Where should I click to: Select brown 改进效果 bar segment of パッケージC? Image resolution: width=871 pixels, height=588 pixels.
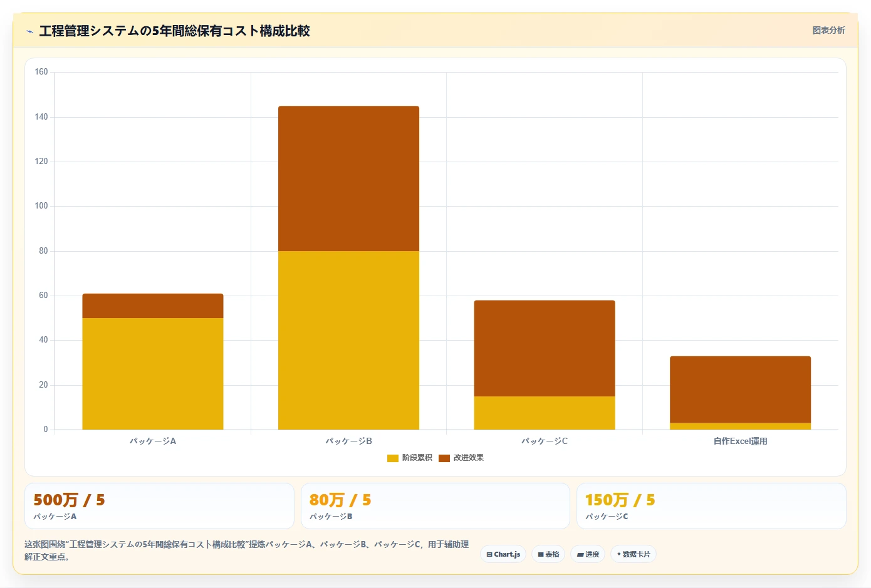545,348
